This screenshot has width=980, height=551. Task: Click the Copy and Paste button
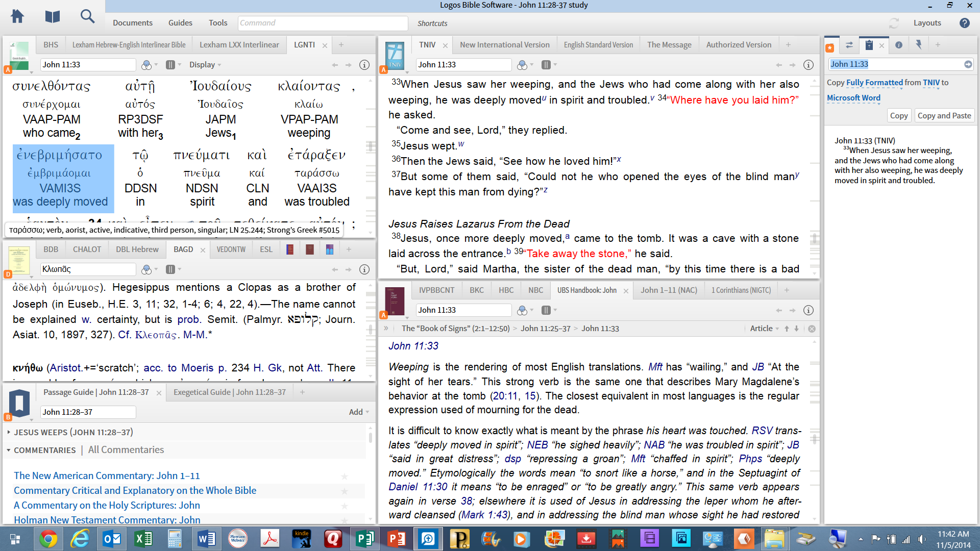click(x=944, y=116)
